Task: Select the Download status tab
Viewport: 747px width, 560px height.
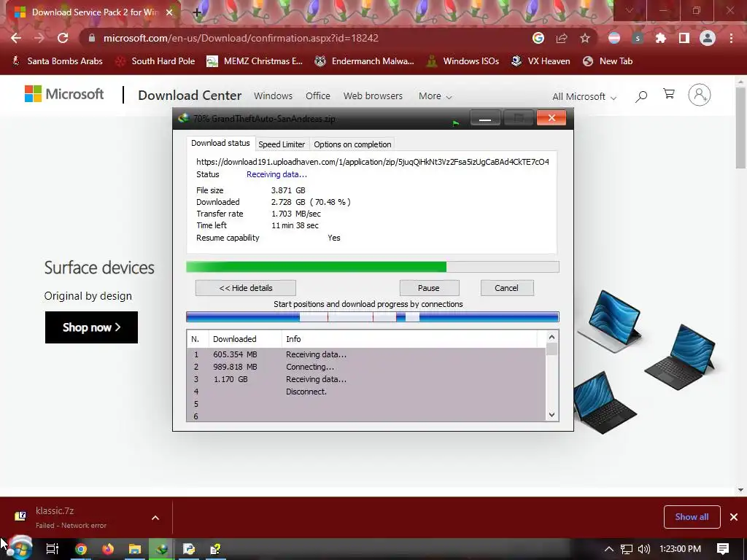Action: (x=220, y=143)
